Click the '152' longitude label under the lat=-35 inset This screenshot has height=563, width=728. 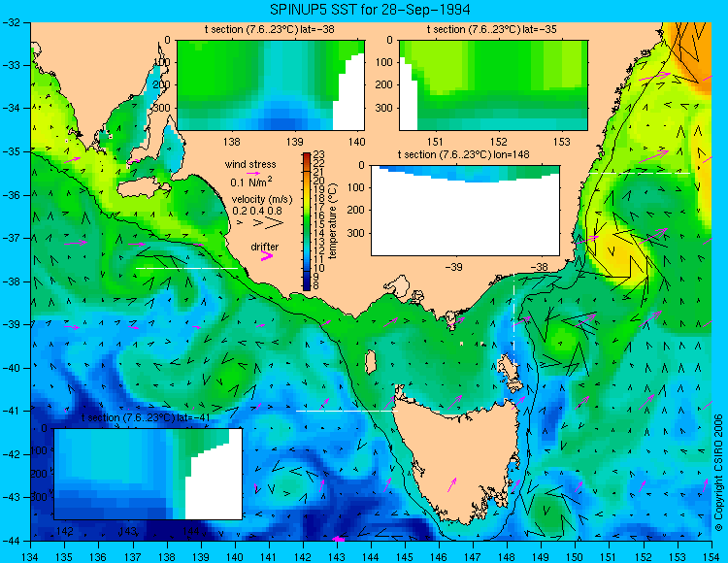coord(499,142)
